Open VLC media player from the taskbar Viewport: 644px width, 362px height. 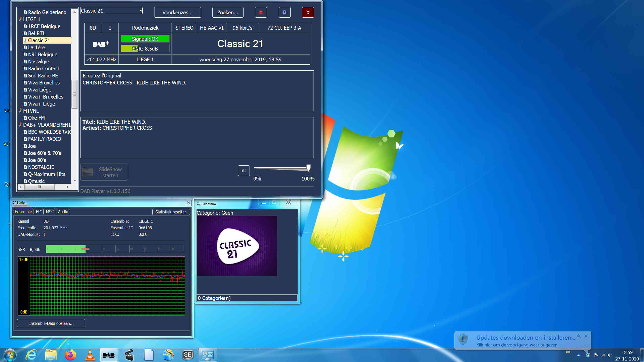click(x=90, y=355)
